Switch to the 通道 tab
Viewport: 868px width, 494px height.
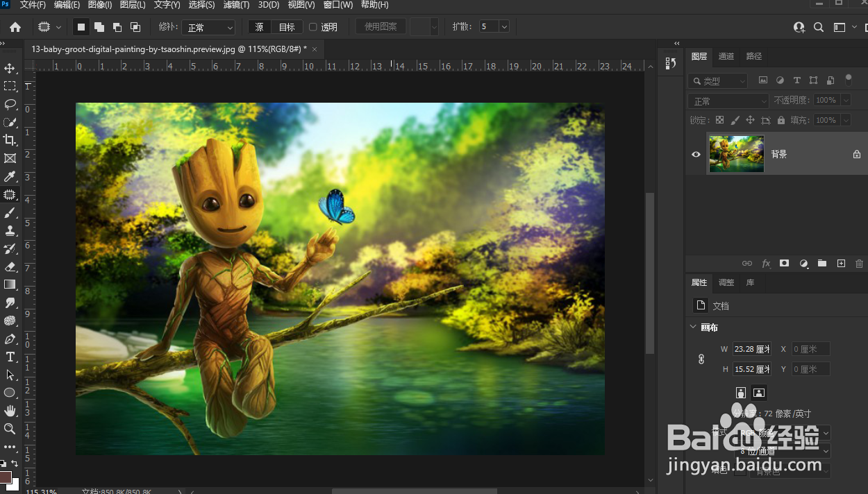click(726, 56)
